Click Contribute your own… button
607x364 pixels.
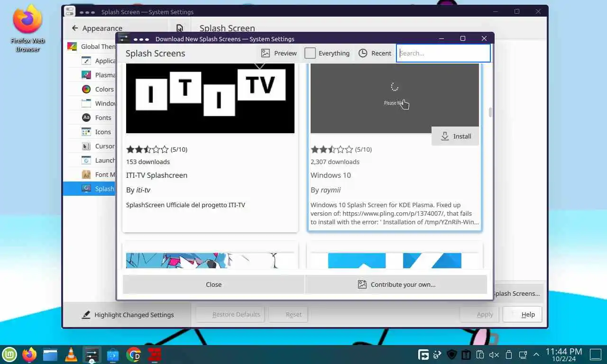point(396,284)
